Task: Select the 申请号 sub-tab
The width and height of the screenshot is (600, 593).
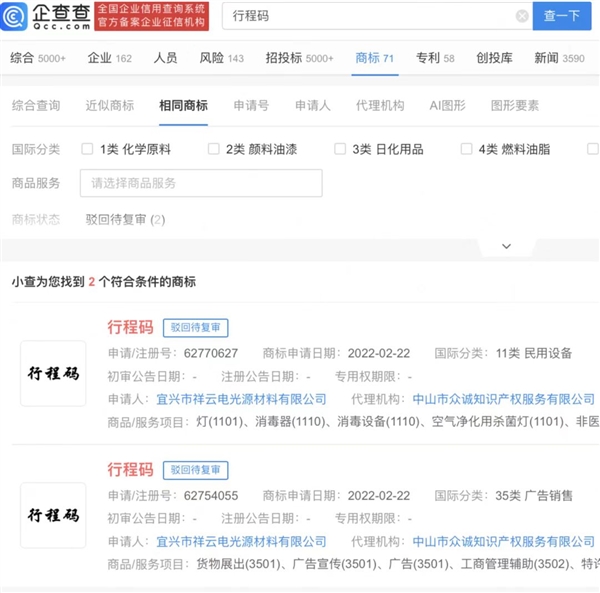Action: (251, 106)
